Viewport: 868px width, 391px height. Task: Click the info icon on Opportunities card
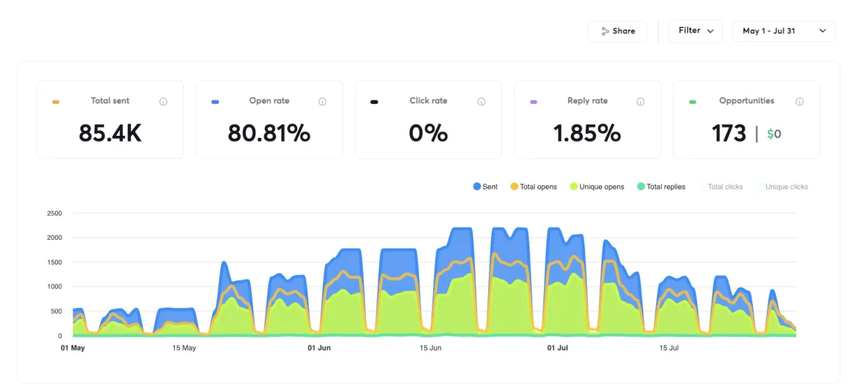800,102
